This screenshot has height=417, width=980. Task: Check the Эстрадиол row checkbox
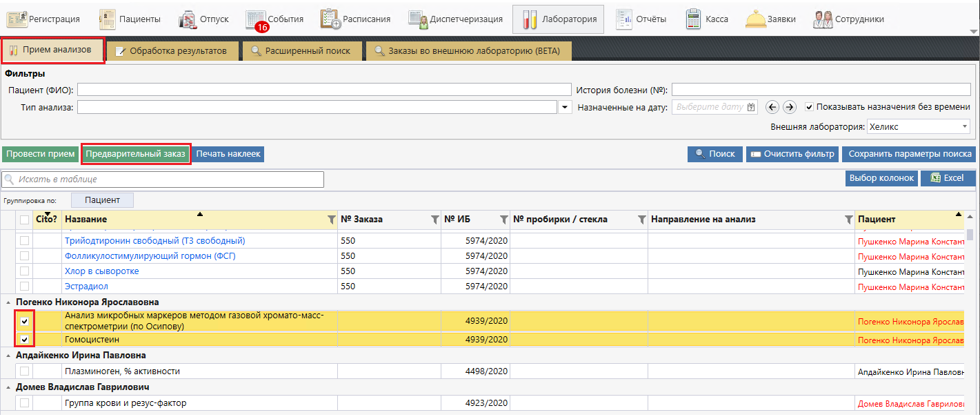[x=25, y=287]
